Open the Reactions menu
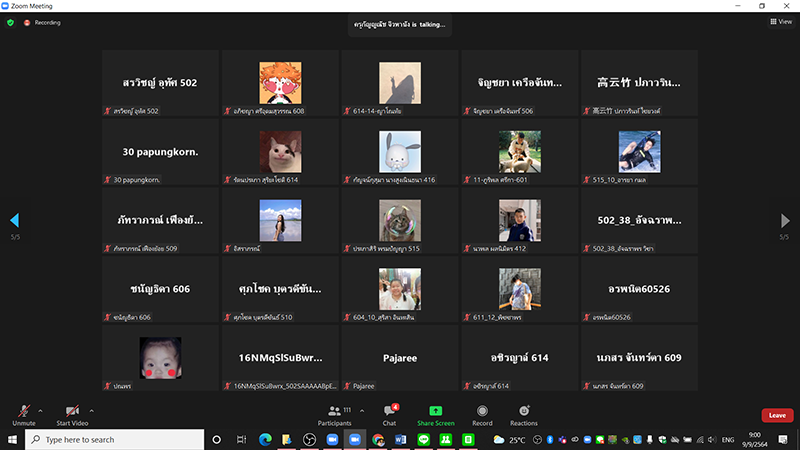 pyautogui.click(x=523, y=413)
